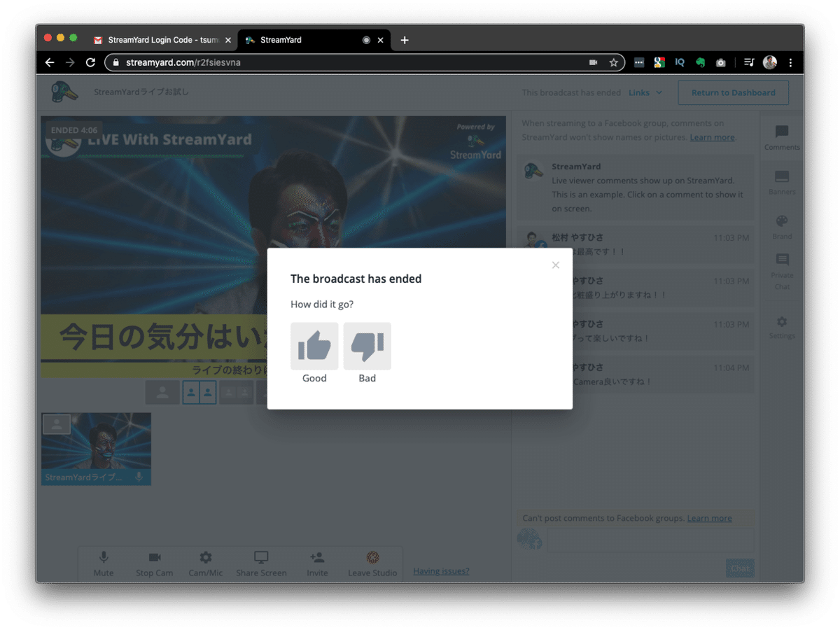
Task: Reload the page
Action: pyautogui.click(x=90, y=62)
